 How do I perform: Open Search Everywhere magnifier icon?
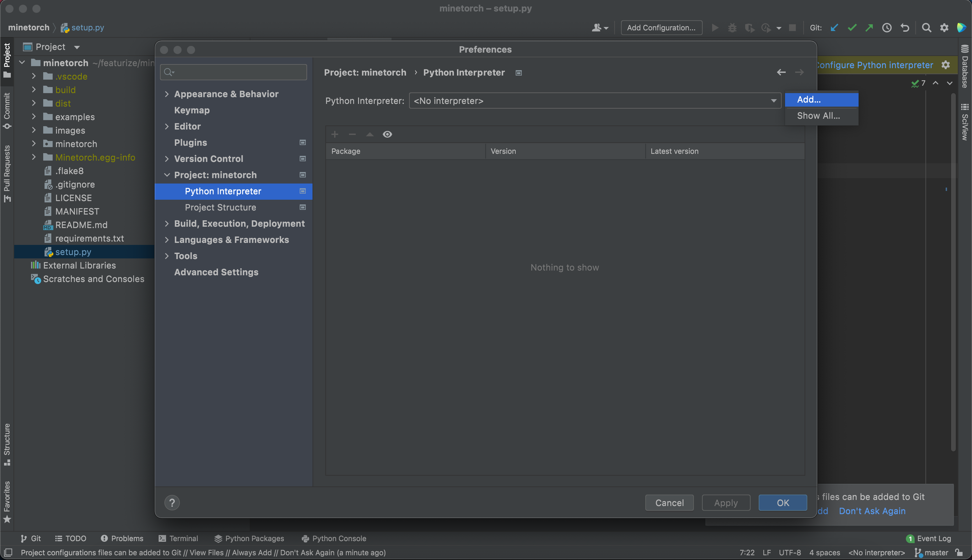point(926,28)
